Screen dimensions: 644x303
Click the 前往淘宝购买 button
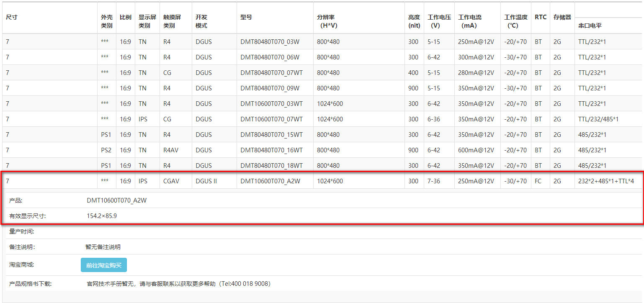pyautogui.click(x=103, y=264)
